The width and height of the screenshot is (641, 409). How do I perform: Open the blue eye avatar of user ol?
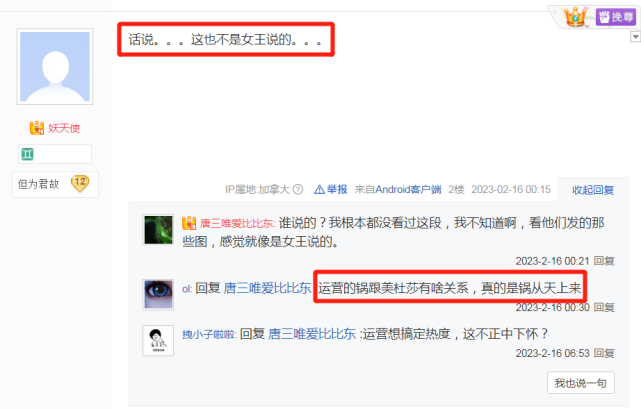click(x=158, y=294)
